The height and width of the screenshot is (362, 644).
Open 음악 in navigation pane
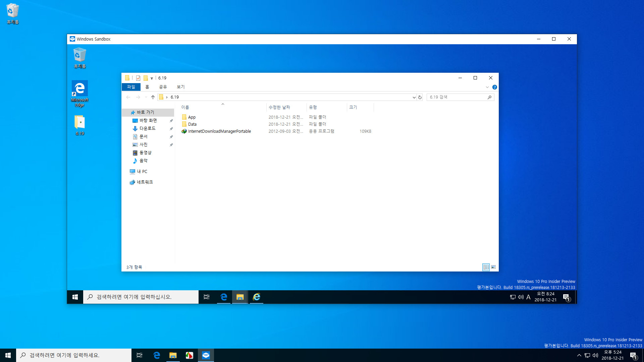tap(143, 161)
